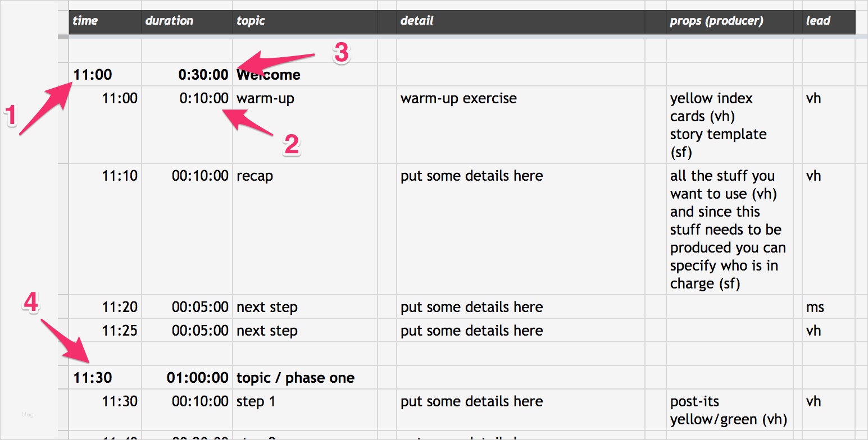
Task: Click the 'props (producer)' column header
Action: 716,21
